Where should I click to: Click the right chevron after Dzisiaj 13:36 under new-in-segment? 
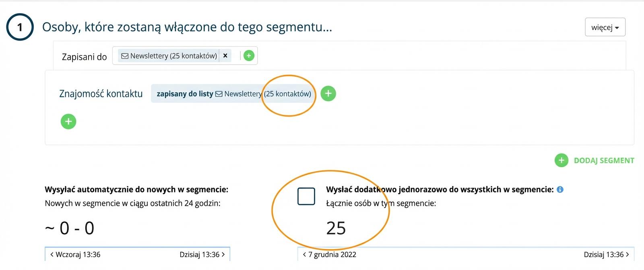click(223, 254)
